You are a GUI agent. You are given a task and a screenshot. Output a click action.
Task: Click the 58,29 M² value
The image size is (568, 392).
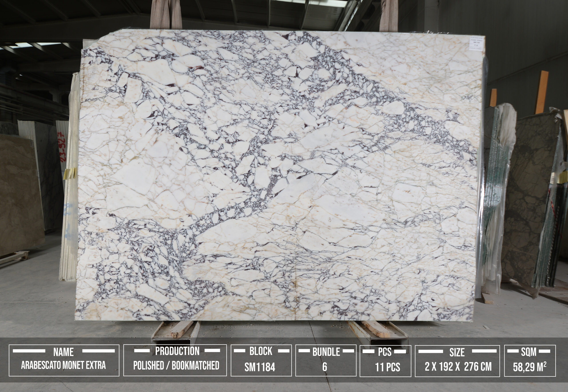pyautogui.click(x=530, y=367)
